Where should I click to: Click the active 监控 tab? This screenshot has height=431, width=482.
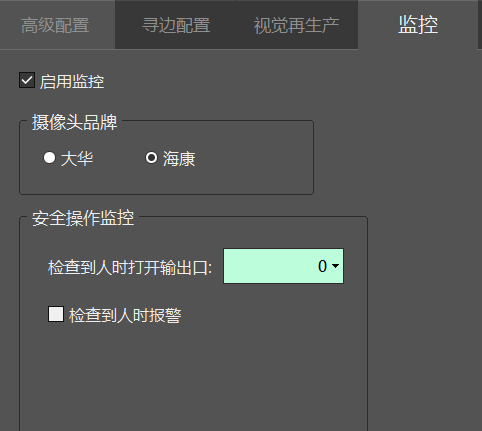point(418,25)
